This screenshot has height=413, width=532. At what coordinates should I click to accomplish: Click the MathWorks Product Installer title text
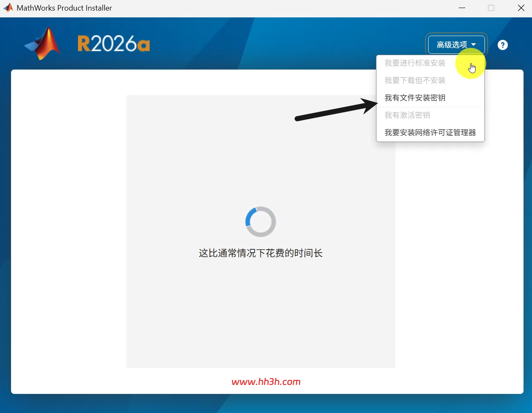coord(64,8)
